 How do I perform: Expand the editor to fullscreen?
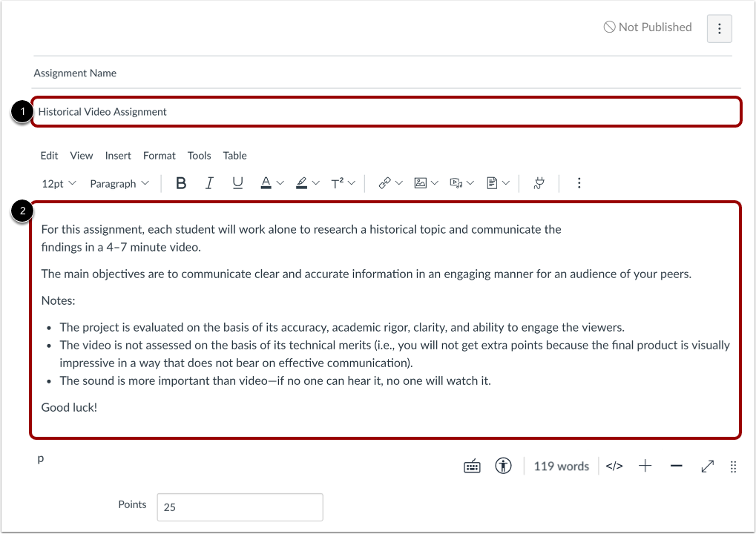click(706, 466)
